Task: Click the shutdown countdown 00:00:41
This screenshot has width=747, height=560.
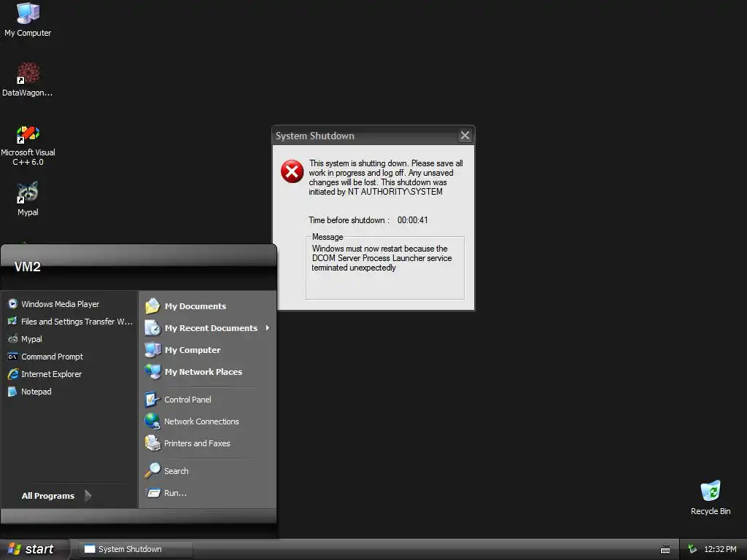Action: (413, 220)
